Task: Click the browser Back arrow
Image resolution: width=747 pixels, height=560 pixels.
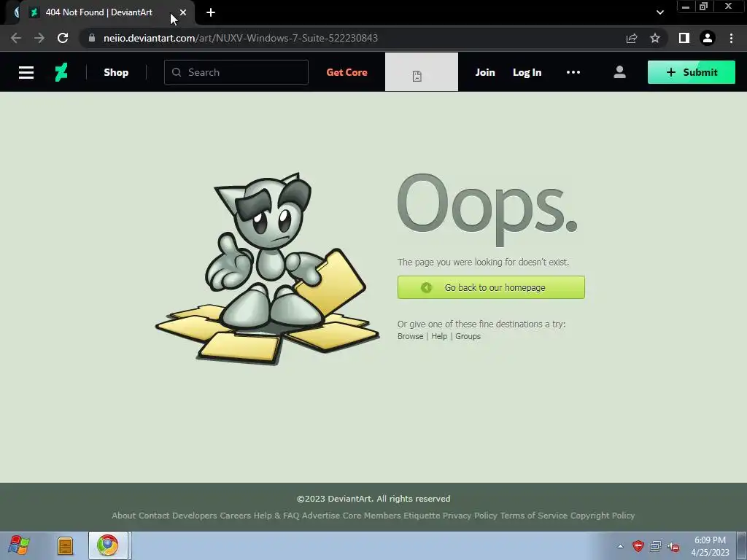Action: pyautogui.click(x=16, y=38)
